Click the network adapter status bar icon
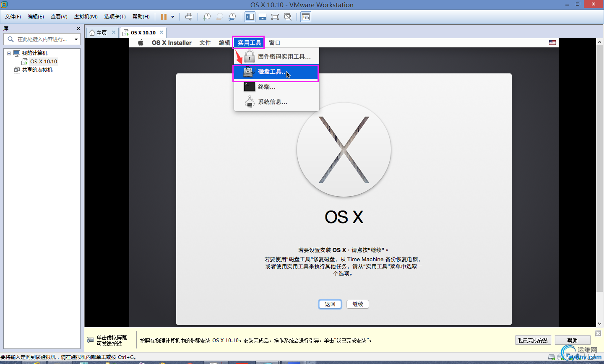 (x=569, y=357)
